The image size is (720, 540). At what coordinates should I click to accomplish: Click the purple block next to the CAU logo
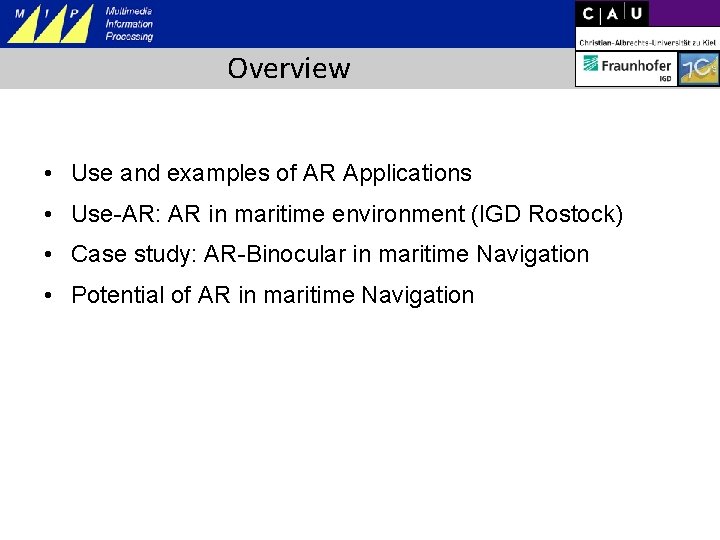[684, 13]
